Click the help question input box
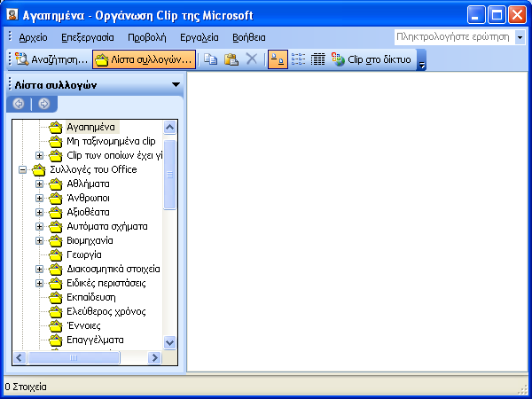Viewport: 532px width, 399px height. [x=454, y=37]
